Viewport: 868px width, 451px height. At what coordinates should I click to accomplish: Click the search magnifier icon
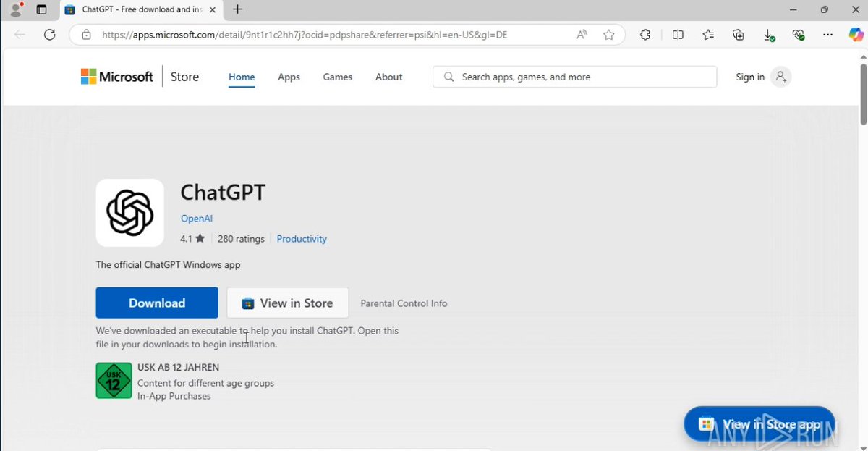click(x=449, y=77)
